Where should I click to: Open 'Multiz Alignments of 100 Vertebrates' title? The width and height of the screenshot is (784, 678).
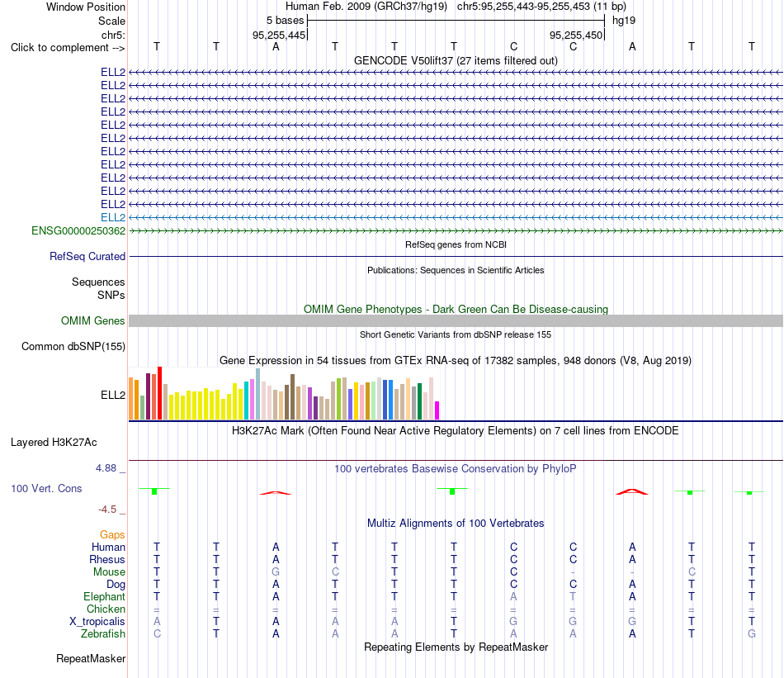[x=456, y=524]
